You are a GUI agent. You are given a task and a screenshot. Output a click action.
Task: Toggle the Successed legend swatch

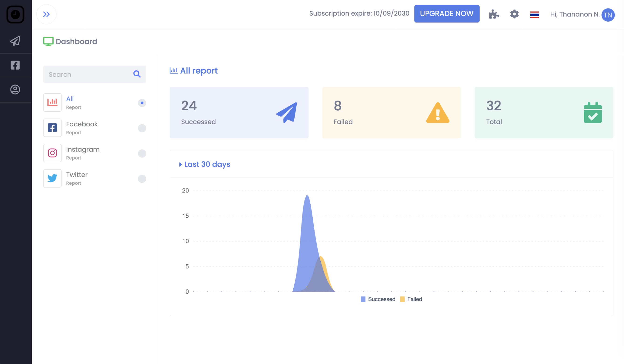(363, 299)
